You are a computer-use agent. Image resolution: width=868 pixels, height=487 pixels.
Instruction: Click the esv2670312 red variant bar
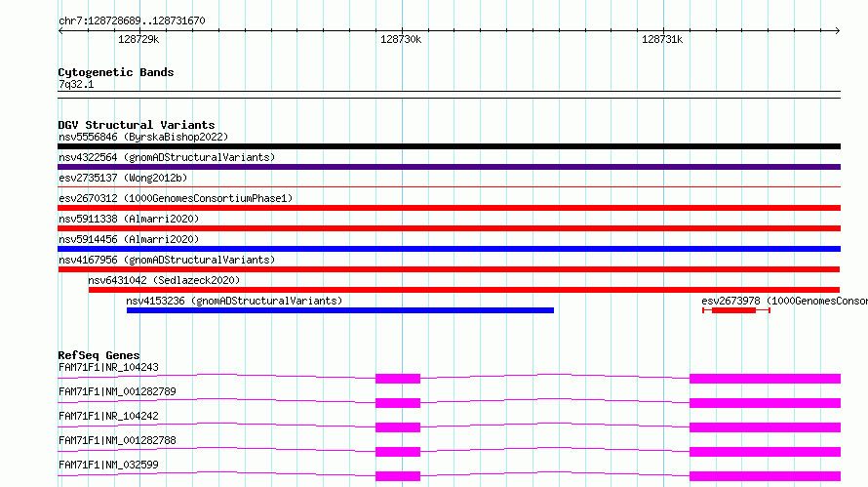[x=449, y=208]
